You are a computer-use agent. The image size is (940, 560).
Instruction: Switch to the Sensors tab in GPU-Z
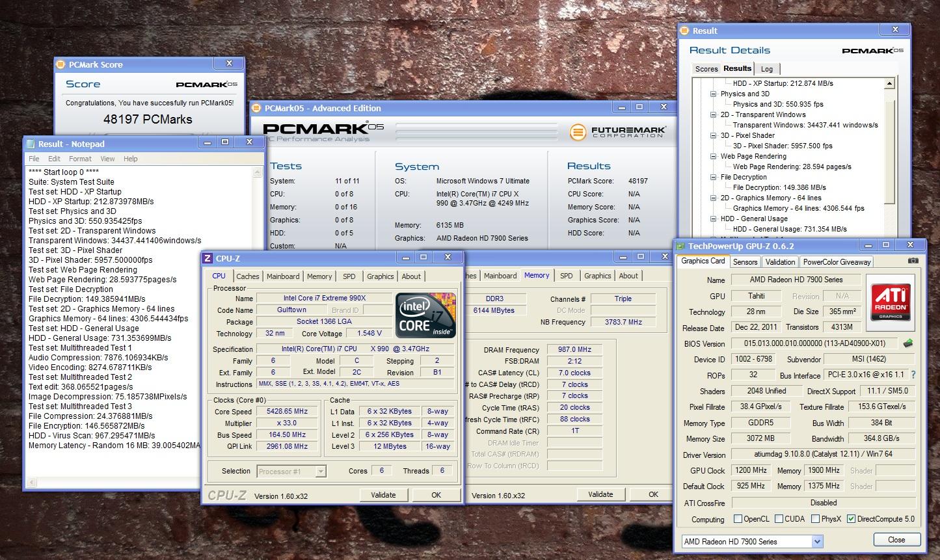click(x=745, y=262)
